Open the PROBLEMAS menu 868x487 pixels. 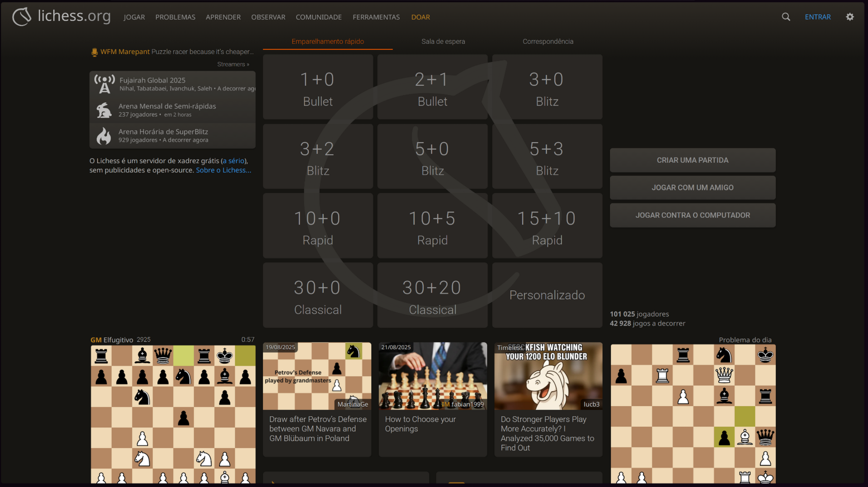tap(175, 17)
